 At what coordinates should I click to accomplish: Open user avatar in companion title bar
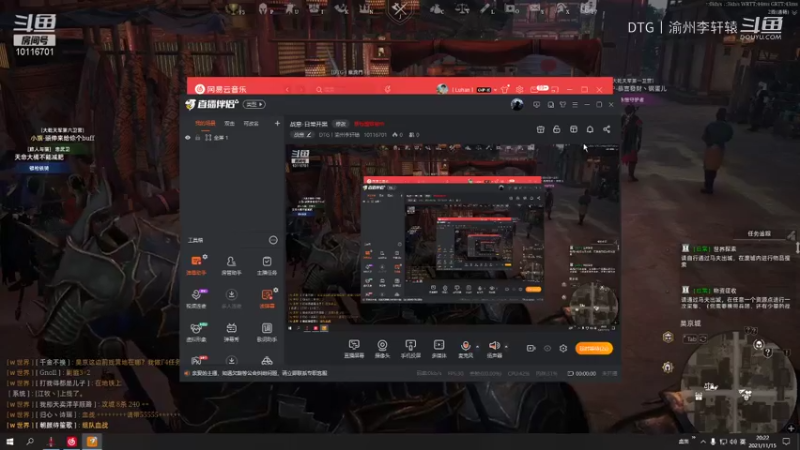tap(517, 104)
